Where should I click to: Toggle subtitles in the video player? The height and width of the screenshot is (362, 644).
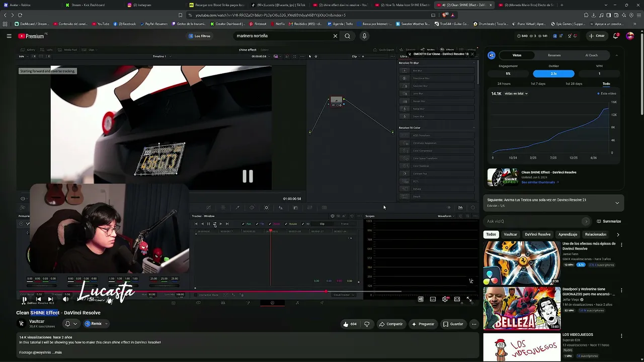click(433, 299)
